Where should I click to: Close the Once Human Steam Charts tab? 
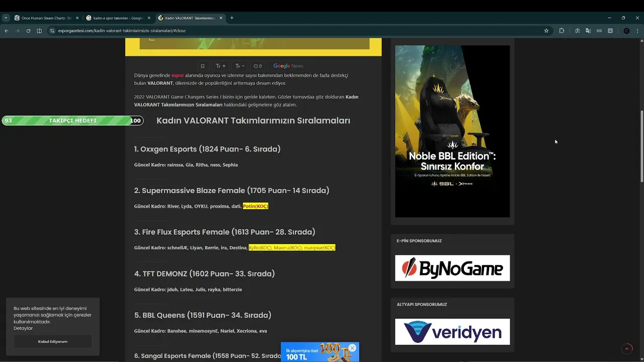(77, 18)
